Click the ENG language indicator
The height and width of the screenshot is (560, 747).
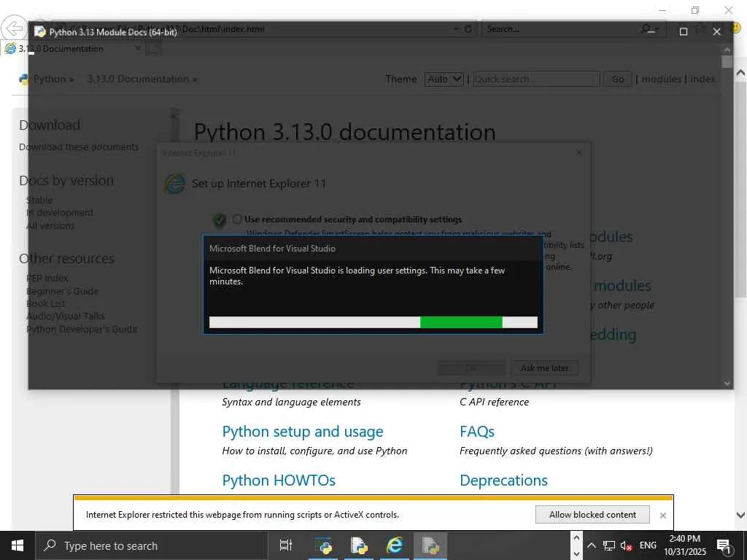click(648, 545)
